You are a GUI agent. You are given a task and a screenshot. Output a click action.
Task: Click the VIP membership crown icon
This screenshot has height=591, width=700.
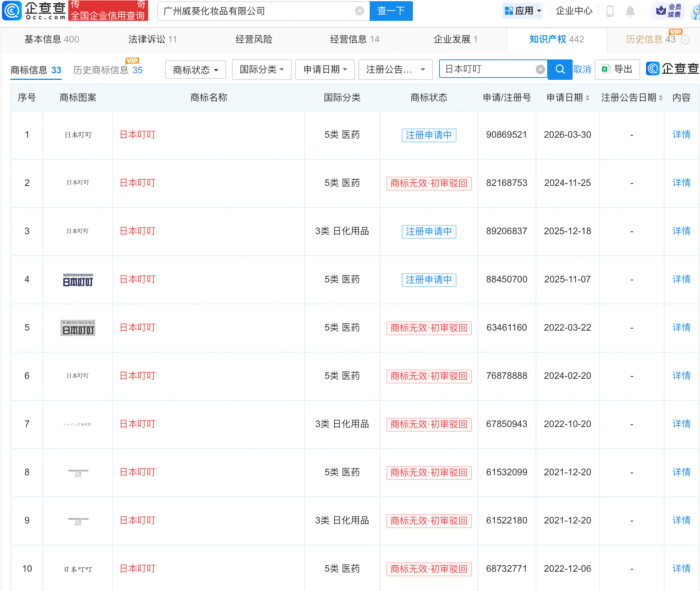[x=661, y=11]
